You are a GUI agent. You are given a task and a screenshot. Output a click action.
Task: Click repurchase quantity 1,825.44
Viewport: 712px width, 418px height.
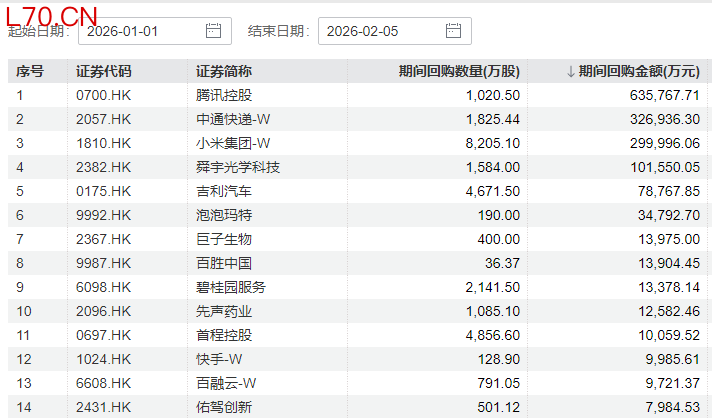(493, 119)
